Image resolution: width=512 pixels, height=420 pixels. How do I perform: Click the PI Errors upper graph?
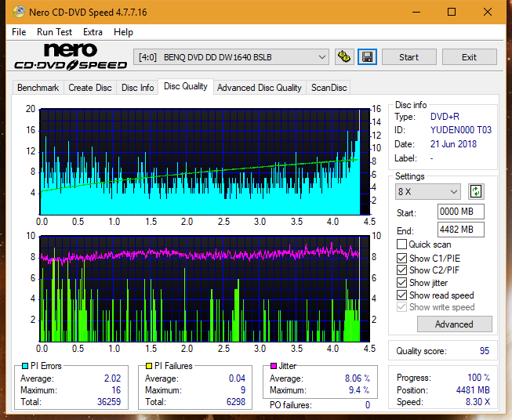point(205,162)
